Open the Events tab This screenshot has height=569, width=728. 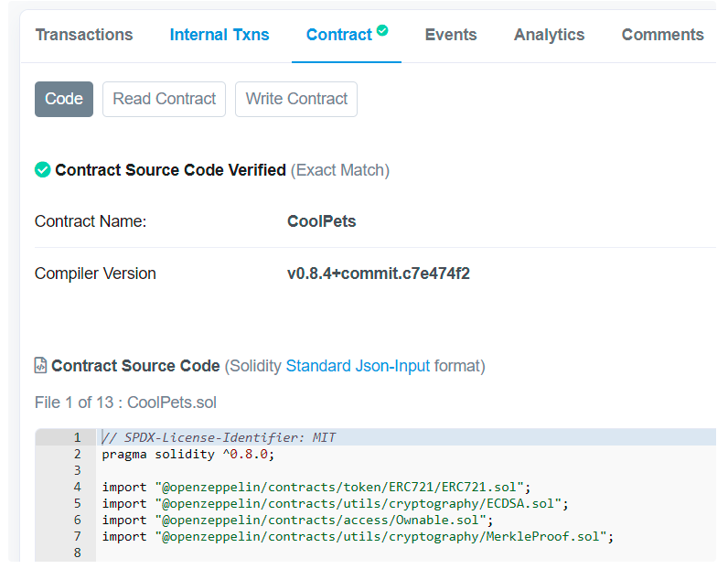coord(451,35)
